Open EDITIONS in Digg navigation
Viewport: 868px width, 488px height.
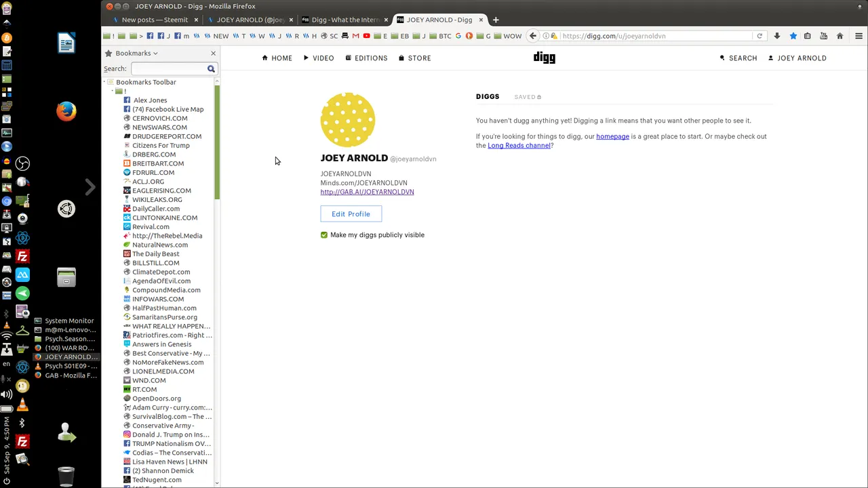pyautogui.click(x=366, y=58)
